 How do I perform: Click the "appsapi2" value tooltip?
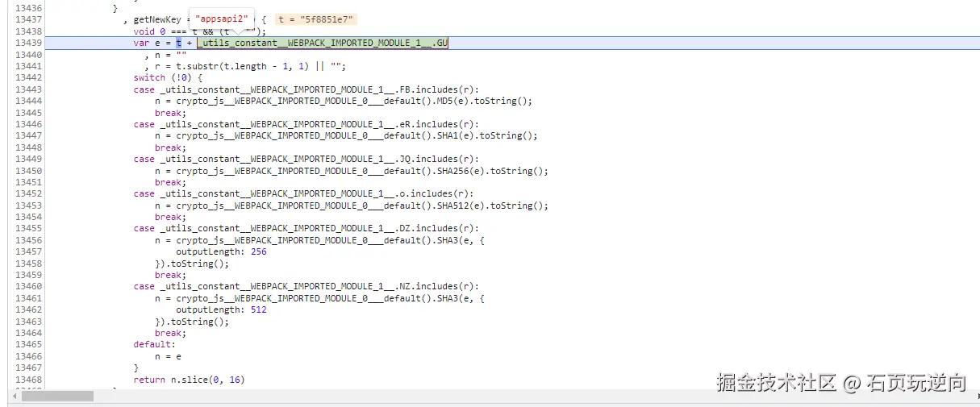tap(222, 19)
